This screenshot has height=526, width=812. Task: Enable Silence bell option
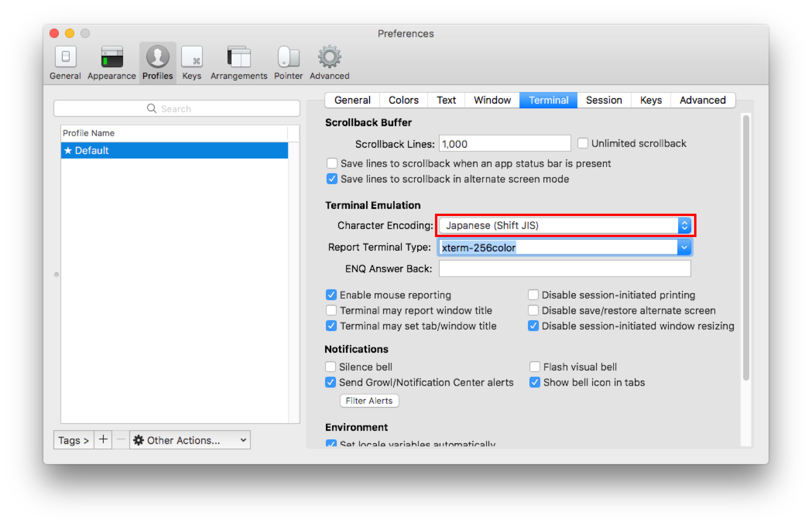click(x=331, y=367)
